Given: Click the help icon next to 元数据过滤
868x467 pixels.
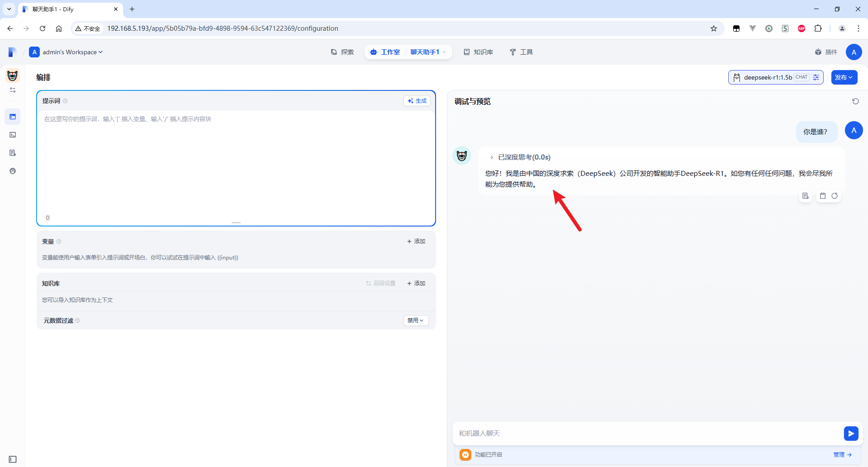Looking at the screenshot, I should pyautogui.click(x=77, y=321).
